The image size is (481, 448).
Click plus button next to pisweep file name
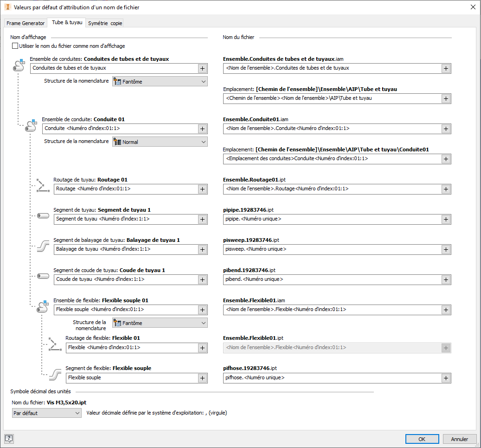(x=445, y=249)
